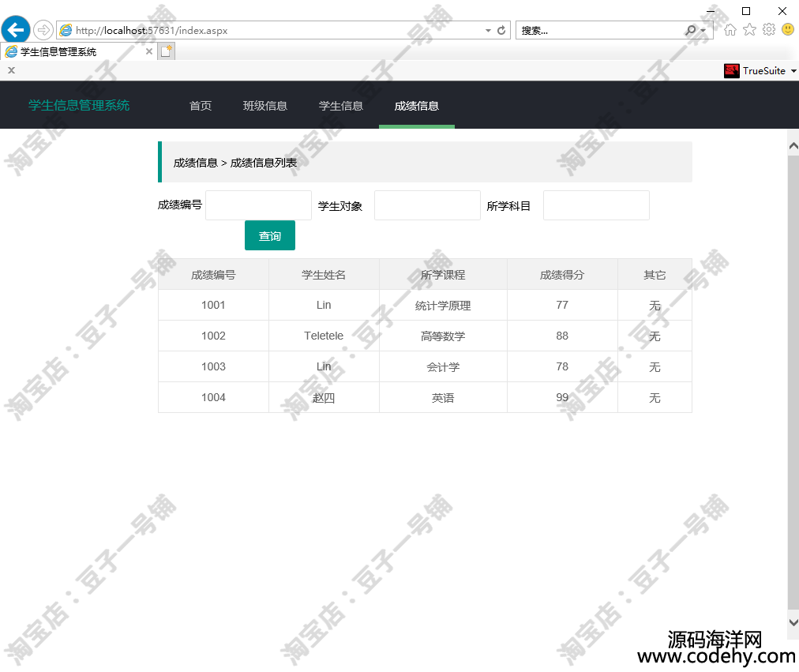Select cell 1001 in the table
This screenshot has width=799, height=672.
tap(213, 305)
